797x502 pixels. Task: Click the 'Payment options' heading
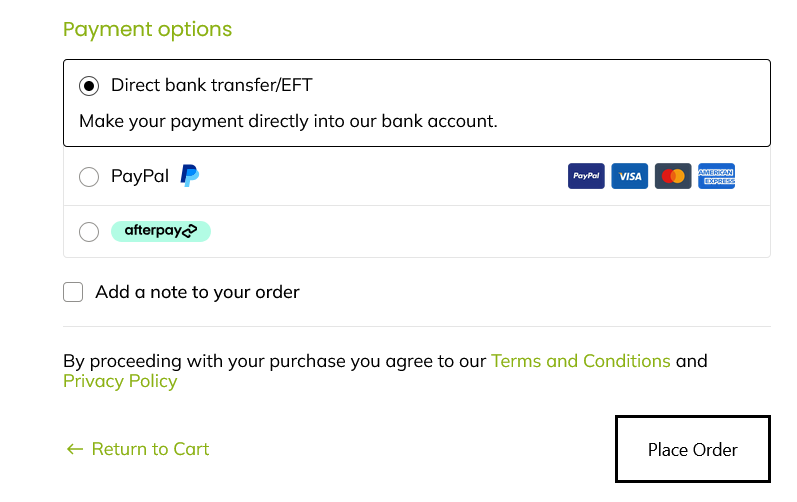click(x=147, y=29)
